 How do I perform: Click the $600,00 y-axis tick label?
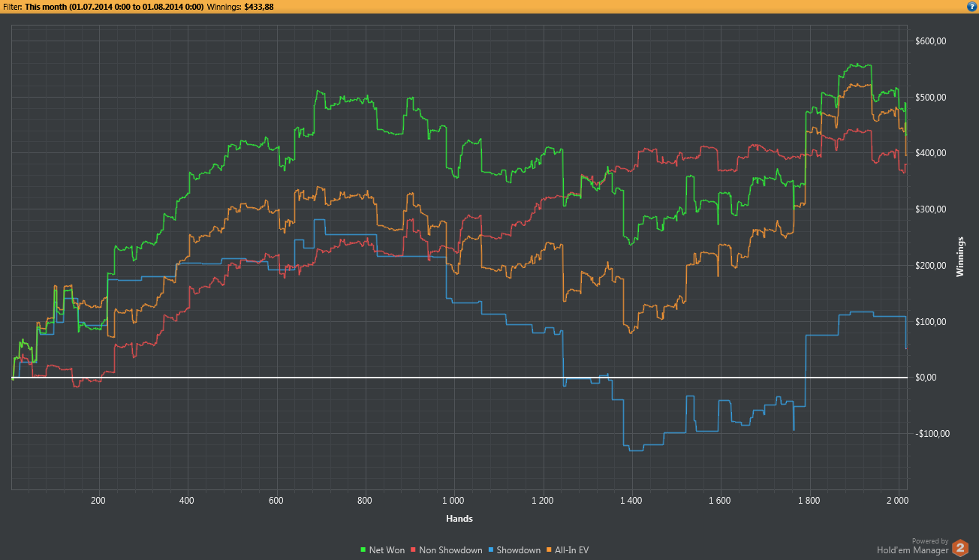929,41
